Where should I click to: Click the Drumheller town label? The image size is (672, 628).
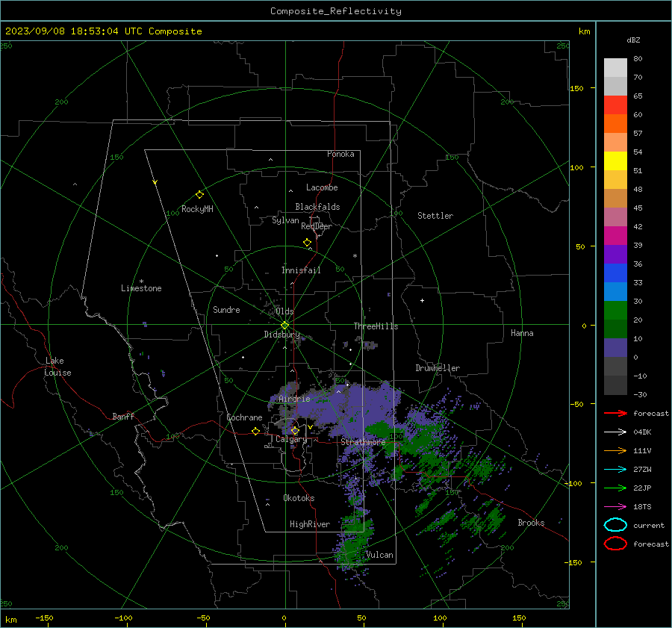click(438, 368)
